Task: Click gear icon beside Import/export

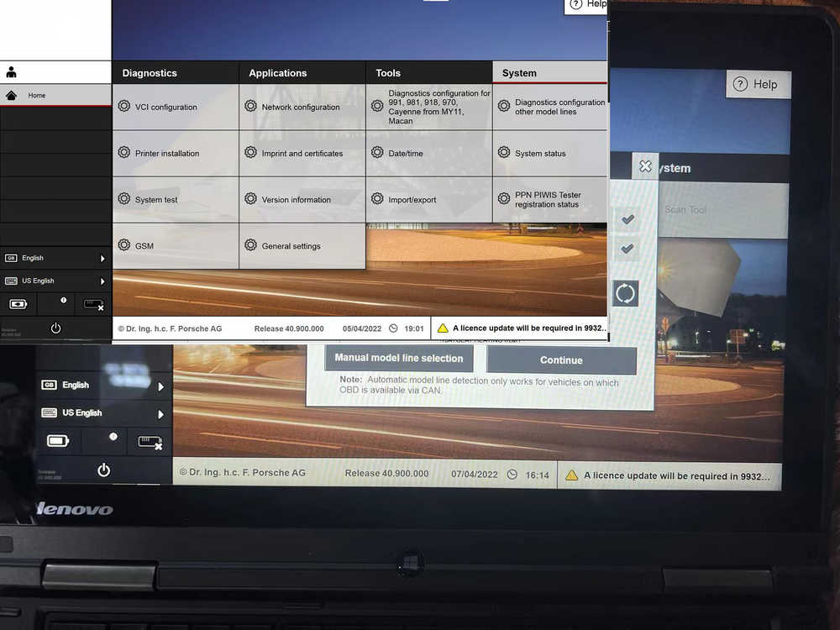Action: click(x=377, y=199)
